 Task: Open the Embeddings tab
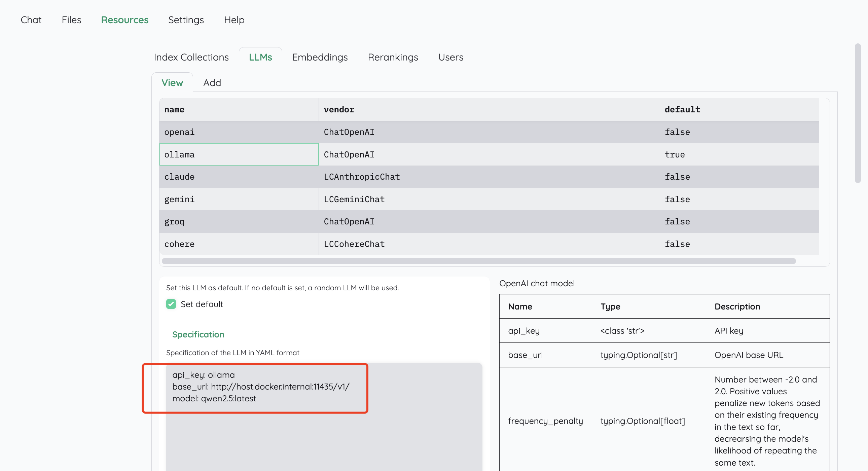(319, 57)
